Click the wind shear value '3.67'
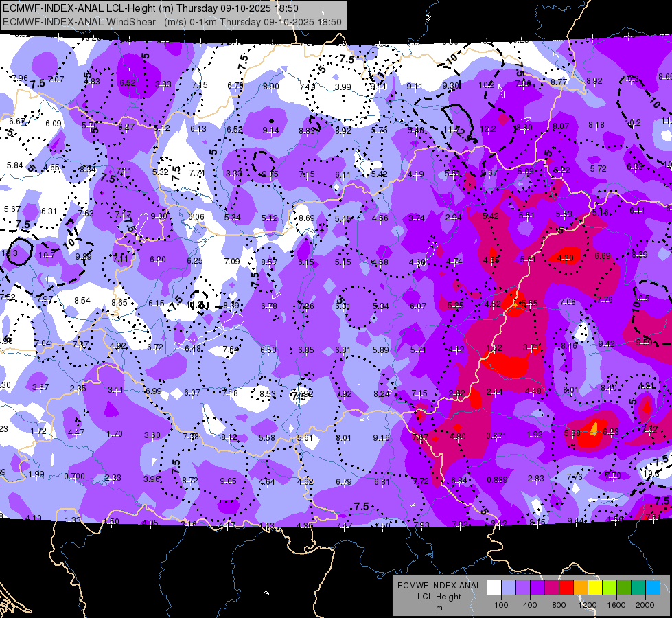Image resolution: width=672 pixels, height=618 pixels. [x=40, y=387]
